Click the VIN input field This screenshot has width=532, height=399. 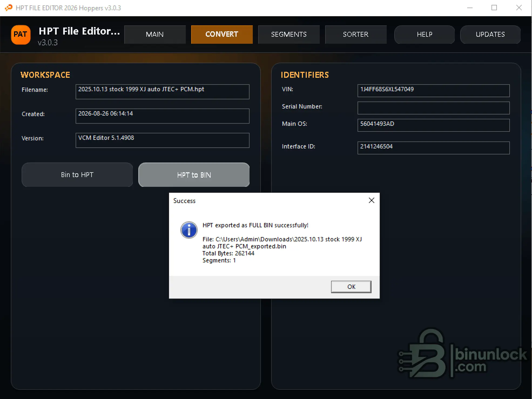[433, 91]
